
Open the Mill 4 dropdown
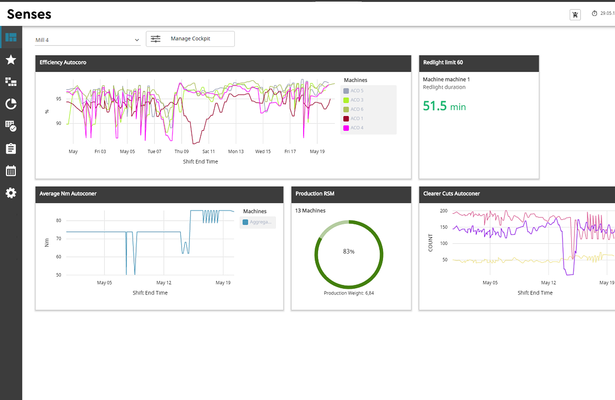pyautogui.click(x=87, y=40)
